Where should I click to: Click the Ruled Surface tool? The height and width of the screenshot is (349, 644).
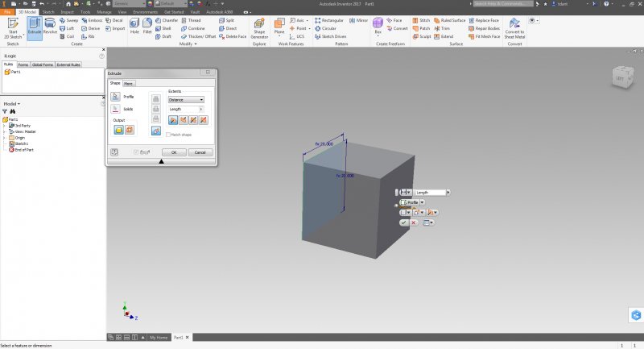pyautogui.click(x=449, y=20)
